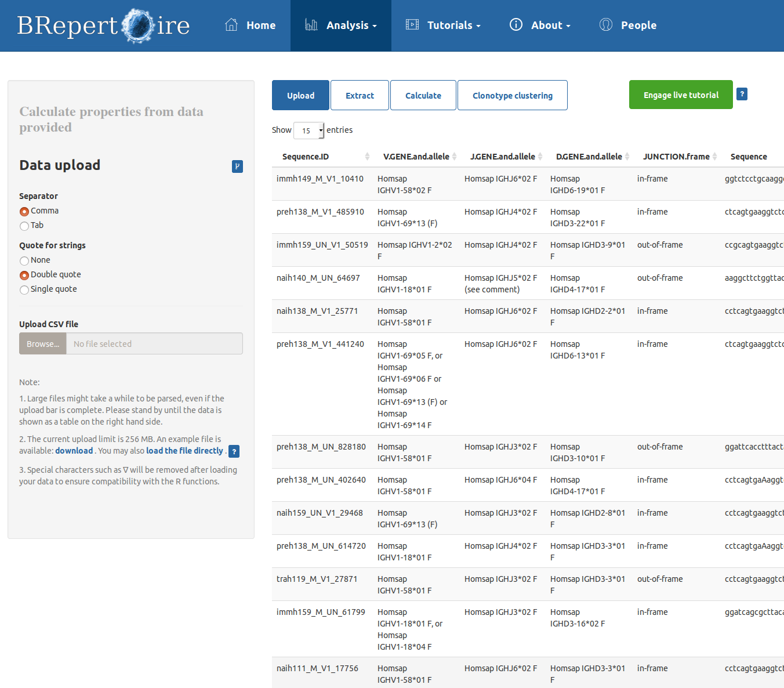This screenshot has width=784, height=688.
Task: Click the help icon after load the file directly
Action: [234, 451]
